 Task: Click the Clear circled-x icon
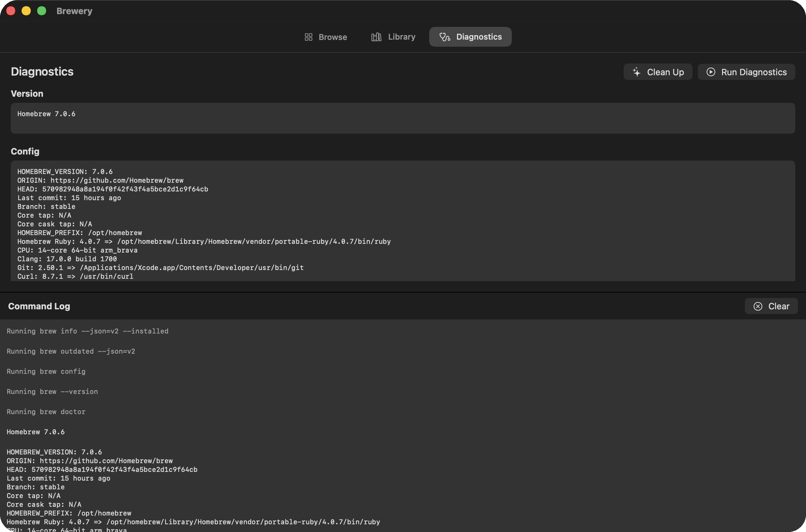click(758, 306)
